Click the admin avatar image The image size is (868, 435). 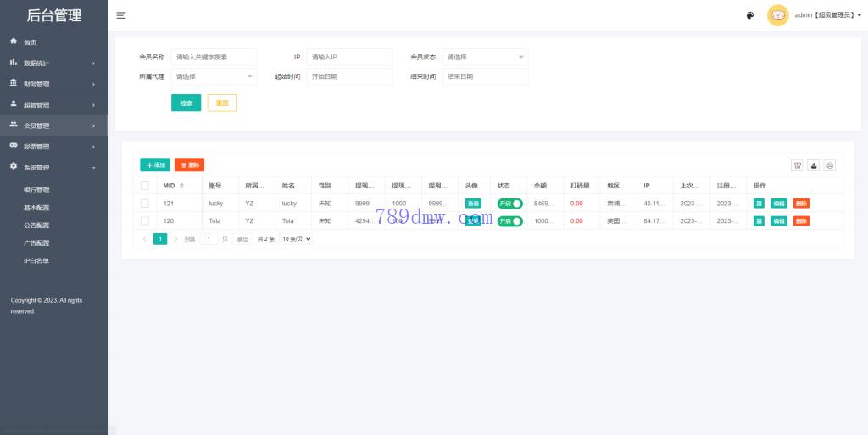point(777,15)
